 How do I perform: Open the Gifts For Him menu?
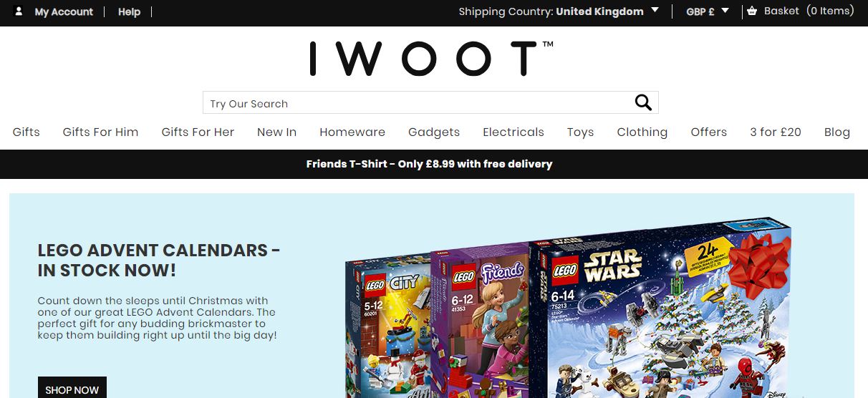[100, 132]
